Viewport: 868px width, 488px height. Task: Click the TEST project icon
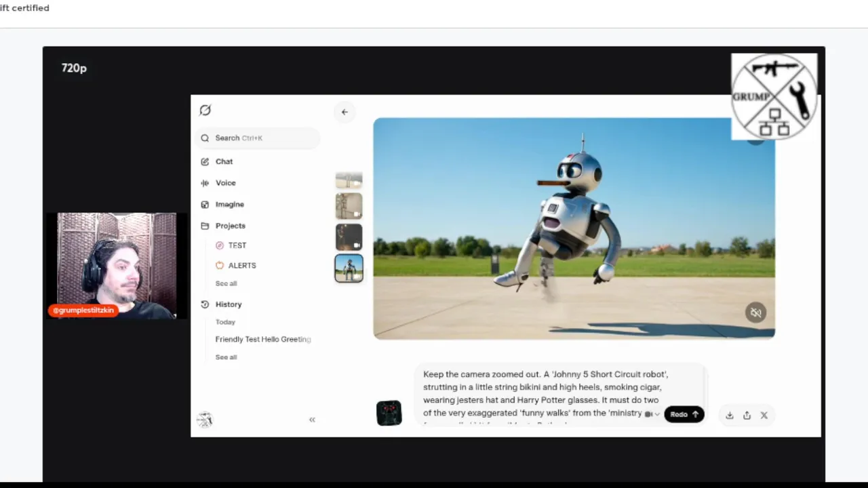click(x=220, y=245)
